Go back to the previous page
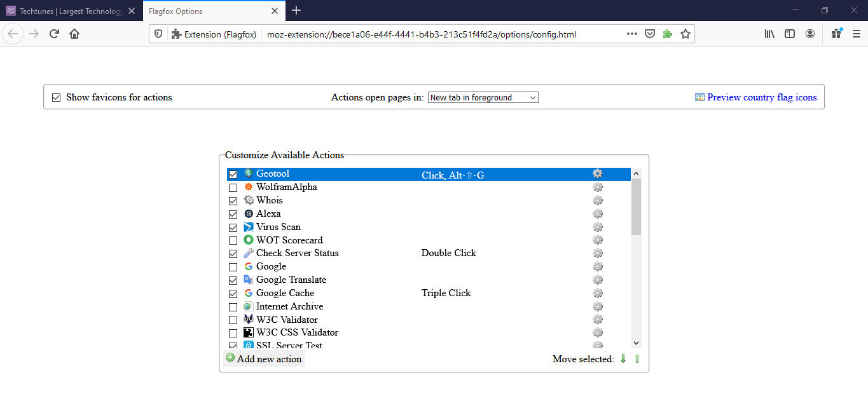Image resolution: width=868 pixels, height=408 pixels. [x=13, y=34]
